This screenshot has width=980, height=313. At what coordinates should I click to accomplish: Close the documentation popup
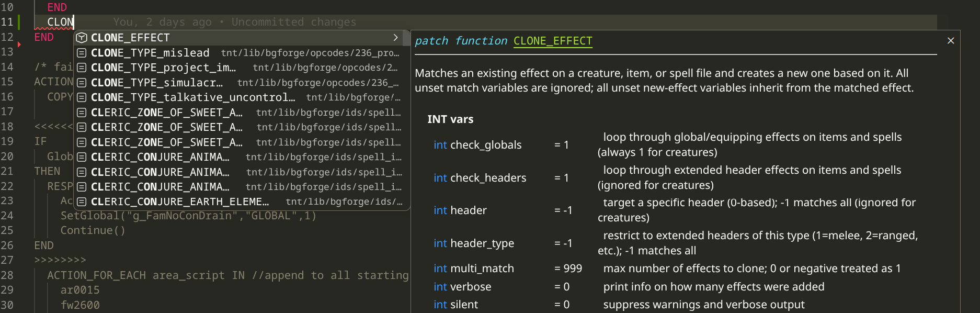tap(951, 41)
